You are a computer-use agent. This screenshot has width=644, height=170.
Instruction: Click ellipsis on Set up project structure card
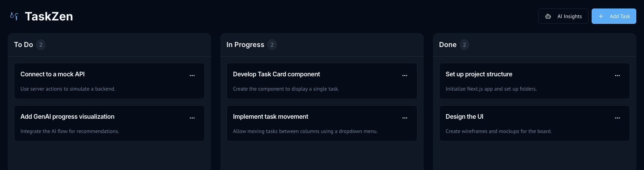(x=617, y=76)
